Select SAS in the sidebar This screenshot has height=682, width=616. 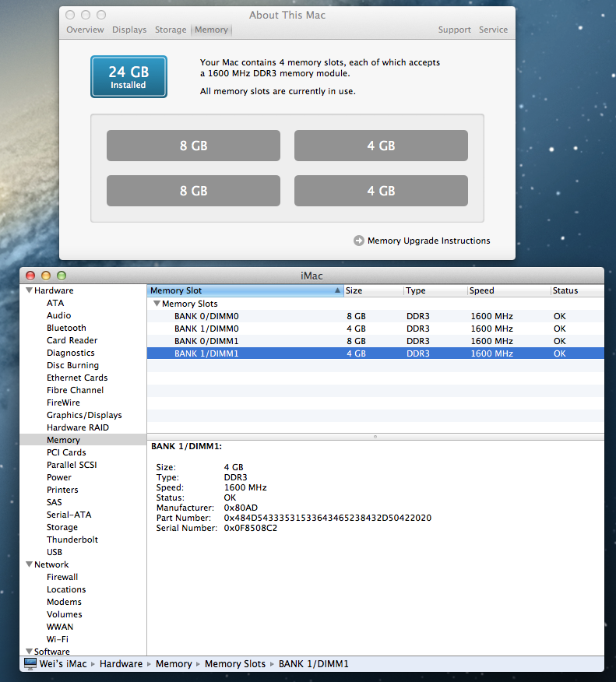pos(55,502)
